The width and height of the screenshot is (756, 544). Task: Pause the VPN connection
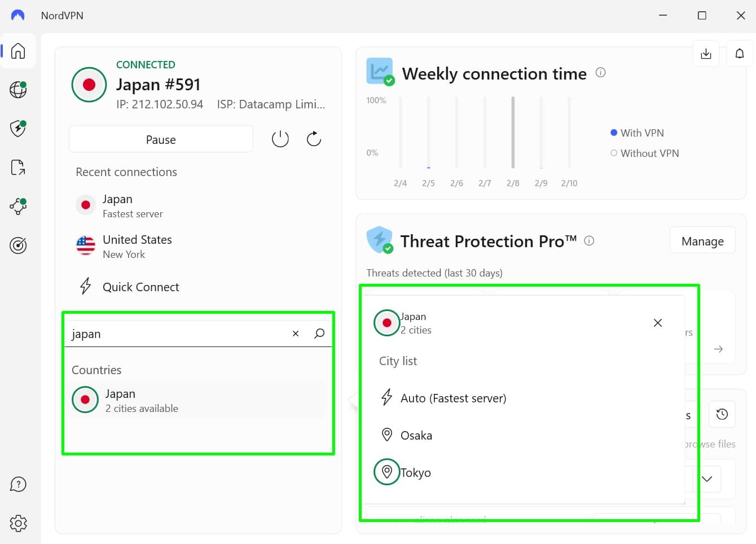161,139
